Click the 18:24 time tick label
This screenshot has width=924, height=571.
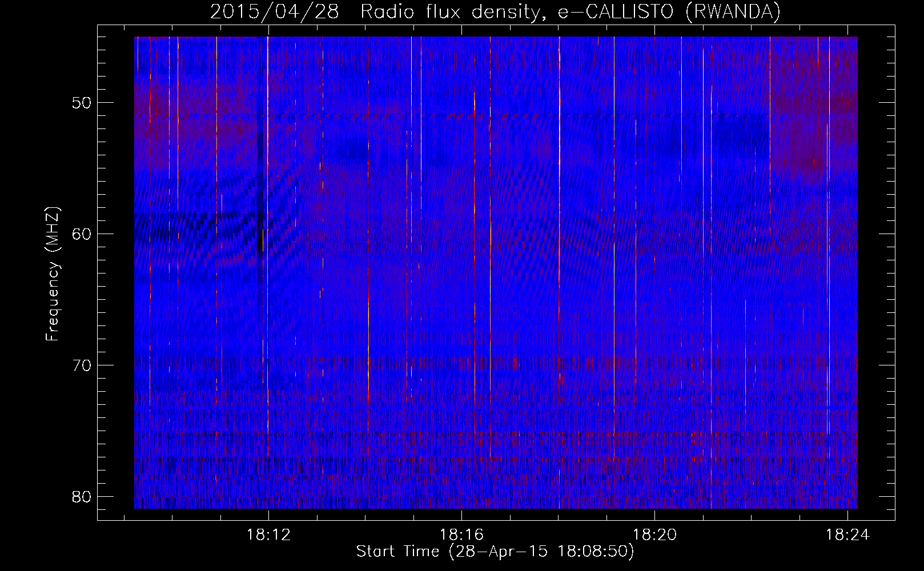pos(847,534)
